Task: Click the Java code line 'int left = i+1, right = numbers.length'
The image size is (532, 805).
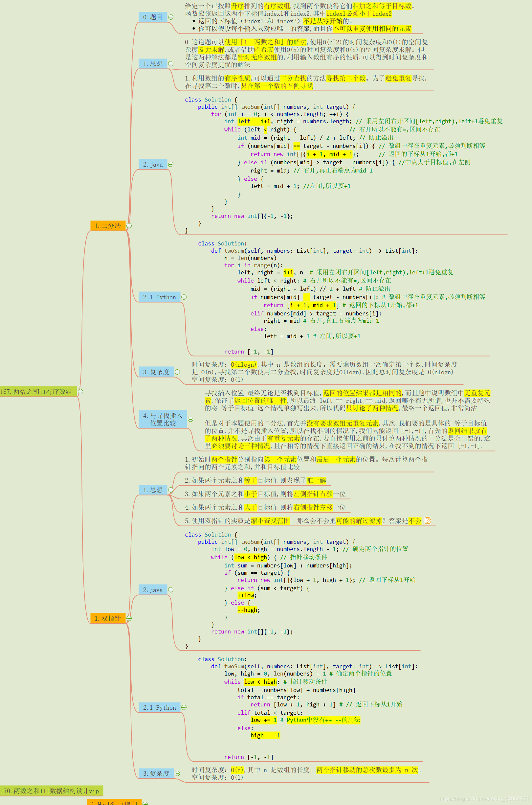Action: (288, 121)
